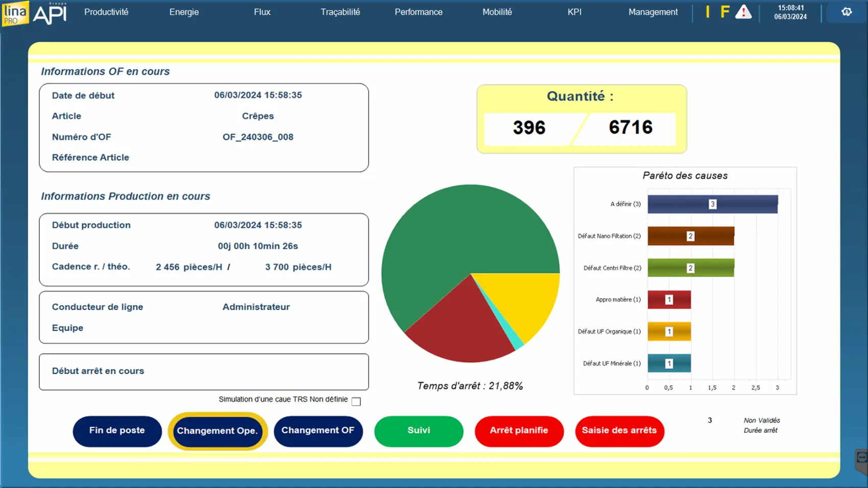Select the 'A définir (3)' Pareto bar
This screenshot has width=868, height=488.
(712, 204)
